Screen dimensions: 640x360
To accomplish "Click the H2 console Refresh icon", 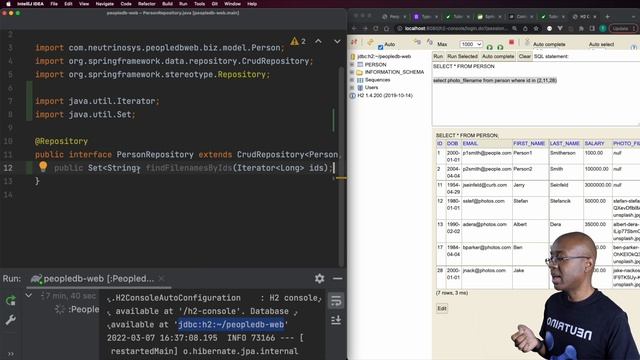I will (x=370, y=42).
